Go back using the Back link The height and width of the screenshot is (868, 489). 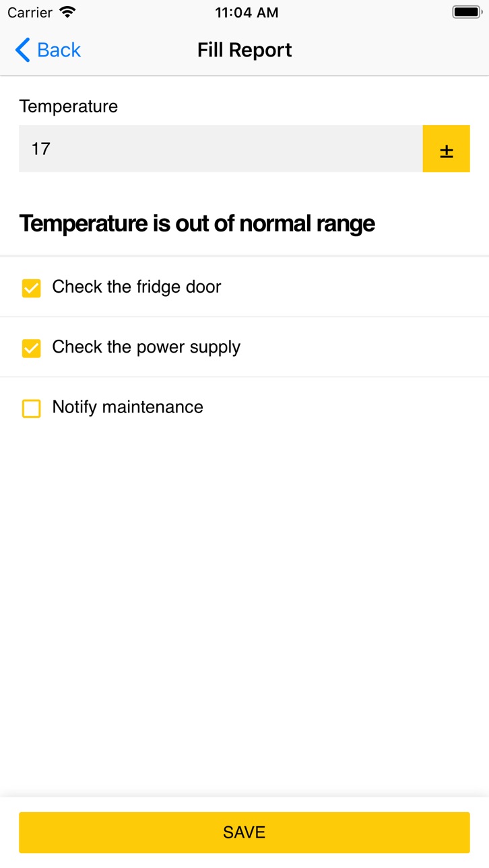(48, 50)
